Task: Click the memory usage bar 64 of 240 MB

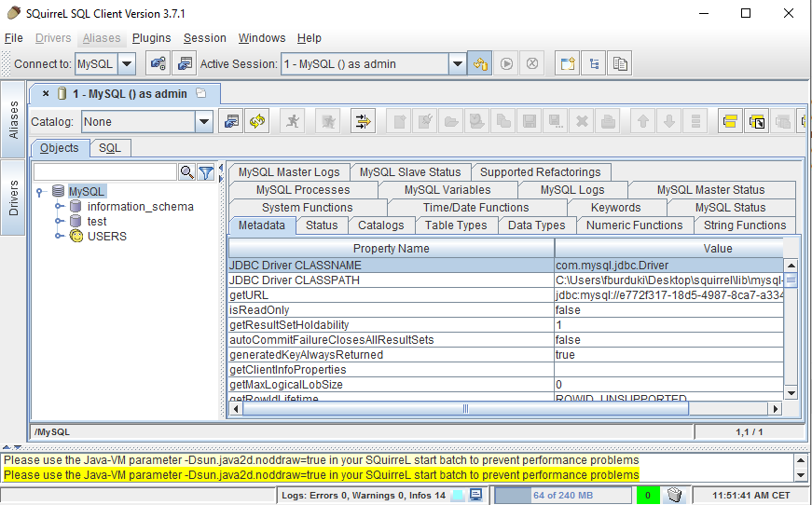Action: [x=563, y=495]
